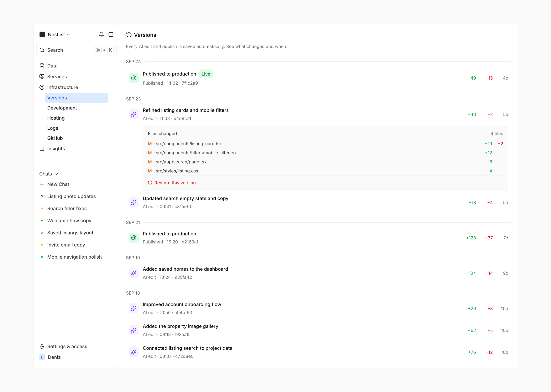
Task: Click the +128 additions value
Action: [x=471, y=238]
